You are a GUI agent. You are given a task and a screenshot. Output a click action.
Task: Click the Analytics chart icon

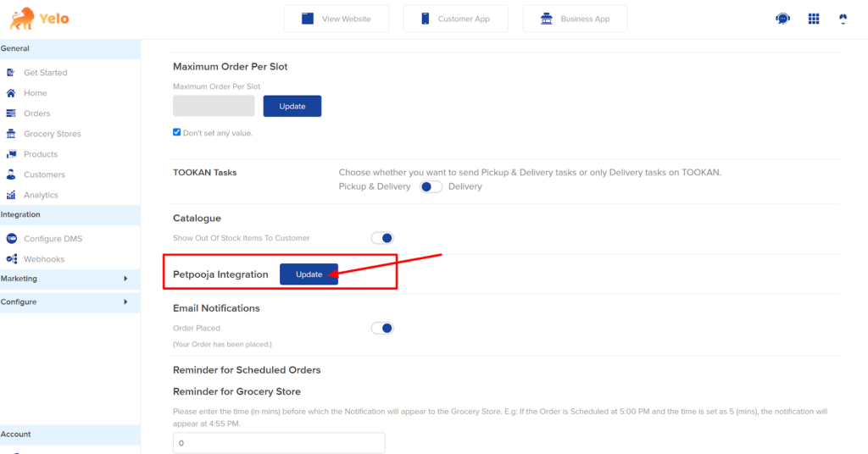point(11,195)
